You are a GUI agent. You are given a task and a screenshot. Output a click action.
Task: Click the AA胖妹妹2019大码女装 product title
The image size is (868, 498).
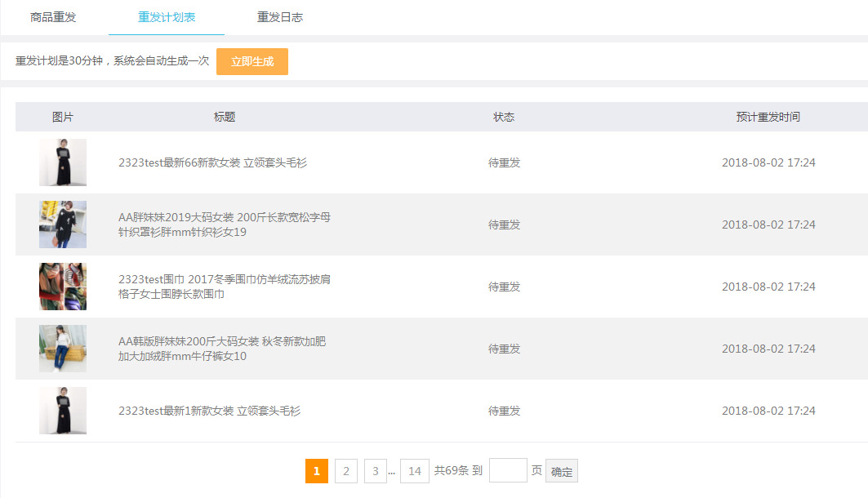pos(225,225)
